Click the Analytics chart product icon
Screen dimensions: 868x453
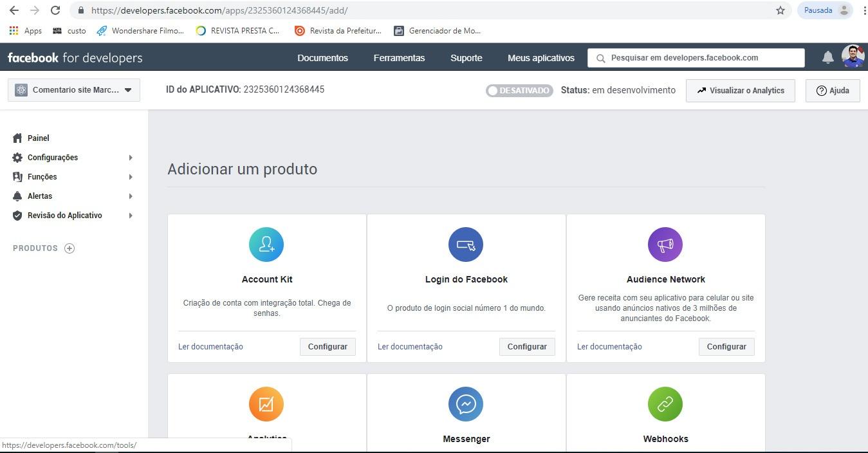(x=266, y=404)
